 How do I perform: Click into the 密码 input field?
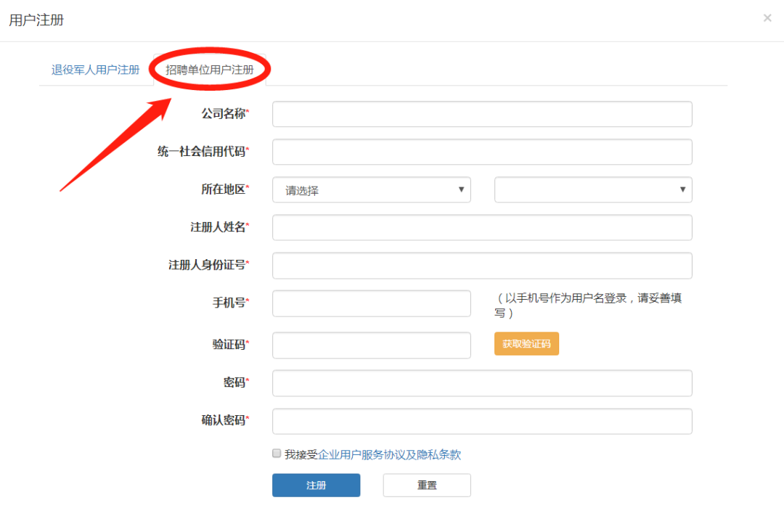coord(481,383)
